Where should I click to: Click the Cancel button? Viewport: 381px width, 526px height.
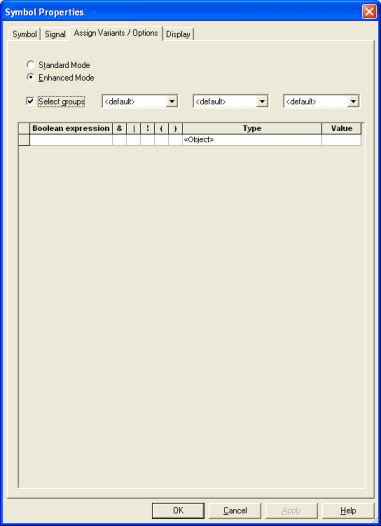click(235, 511)
